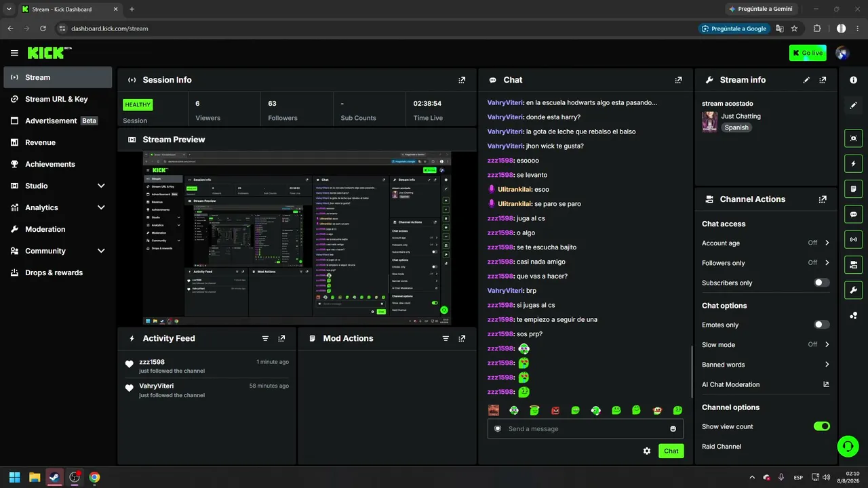This screenshot has width=868, height=488.
Task: Pop out the Session Info panel
Action: 462,80
